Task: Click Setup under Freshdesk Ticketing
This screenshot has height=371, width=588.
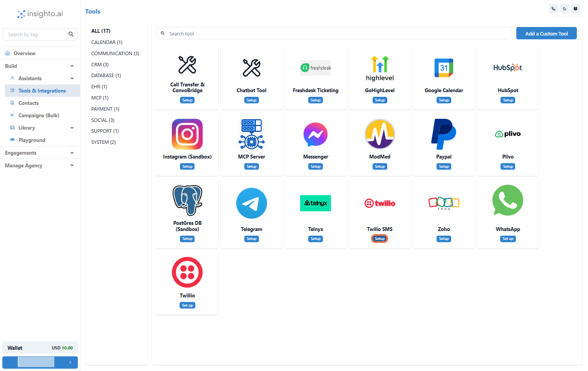Action: (x=316, y=100)
